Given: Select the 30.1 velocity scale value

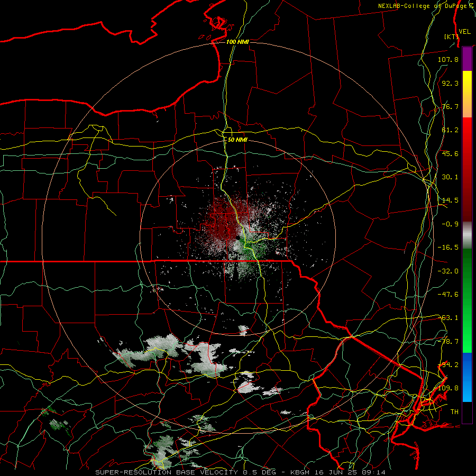Looking at the screenshot, I should tap(450, 177).
